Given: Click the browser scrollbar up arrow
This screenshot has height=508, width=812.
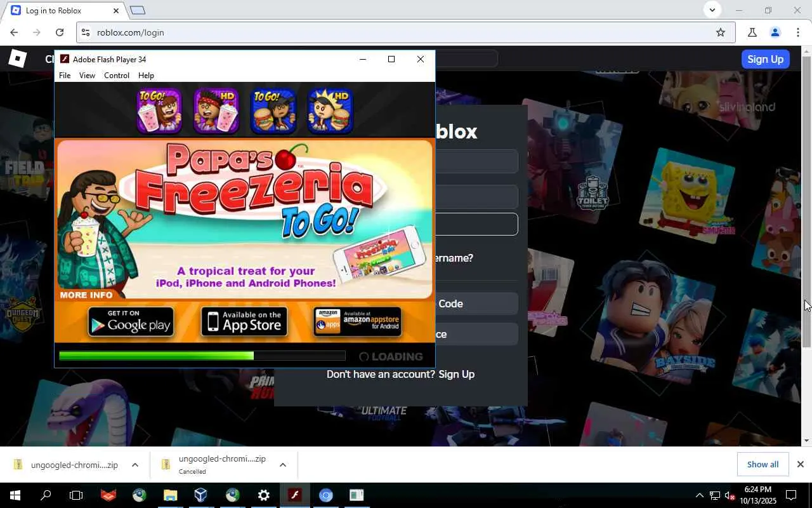Looking at the screenshot, I should click(806, 51).
